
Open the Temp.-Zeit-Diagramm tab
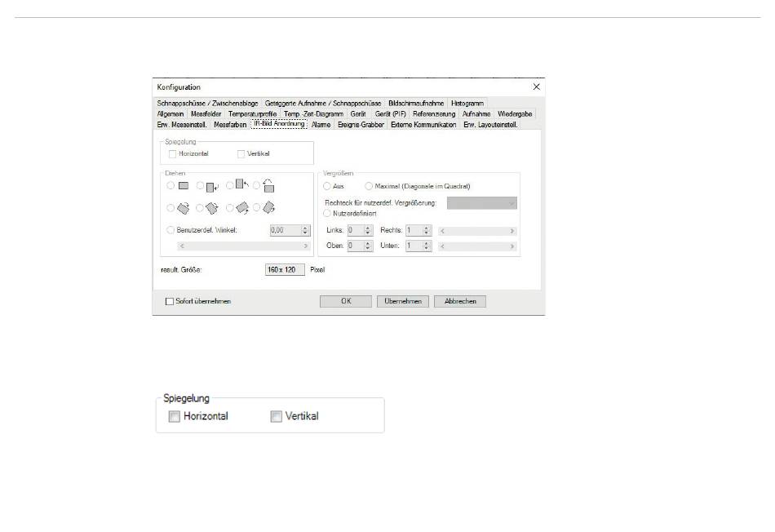point(313,113)
